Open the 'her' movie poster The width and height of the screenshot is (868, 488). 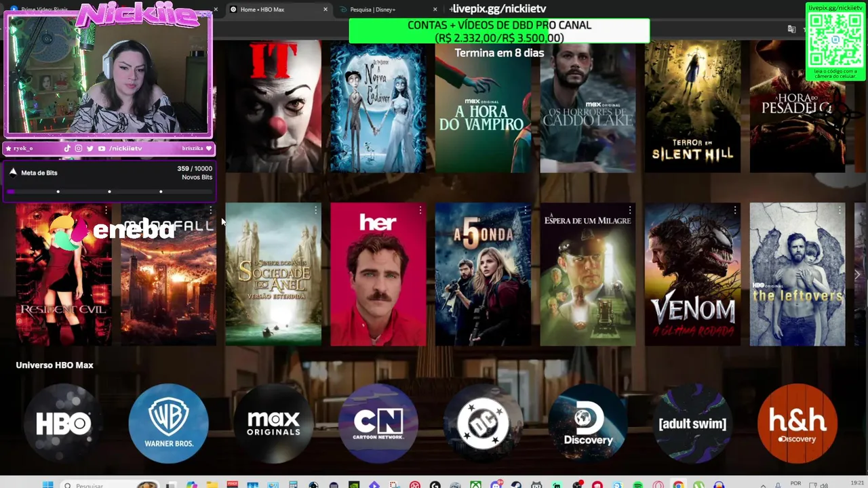(378, 274)
